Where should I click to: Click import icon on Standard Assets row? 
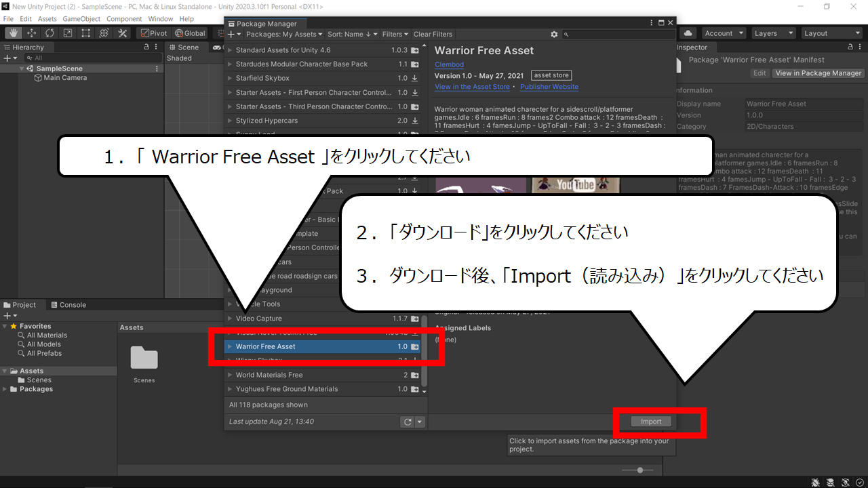click(x=415, y=50)
